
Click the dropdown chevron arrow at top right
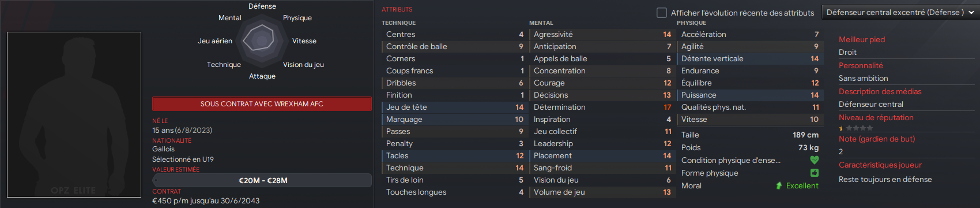pyautogui.click(x=971, y=12)
